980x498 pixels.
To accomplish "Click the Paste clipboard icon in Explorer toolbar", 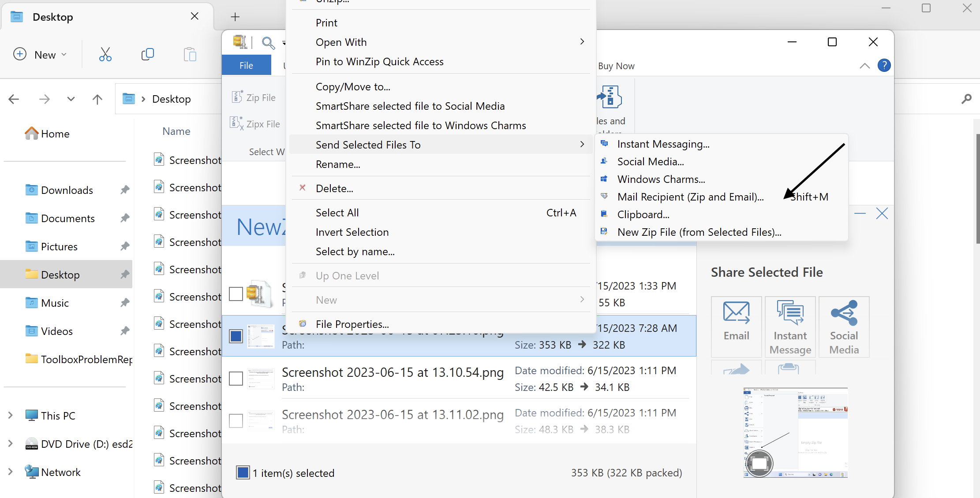I will 190,55.
